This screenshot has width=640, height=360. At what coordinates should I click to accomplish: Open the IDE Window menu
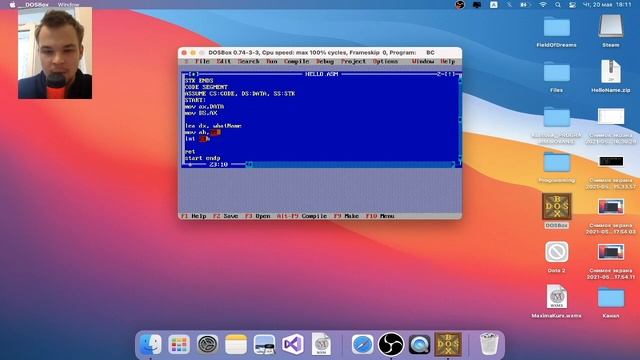(x=422, y=61)
